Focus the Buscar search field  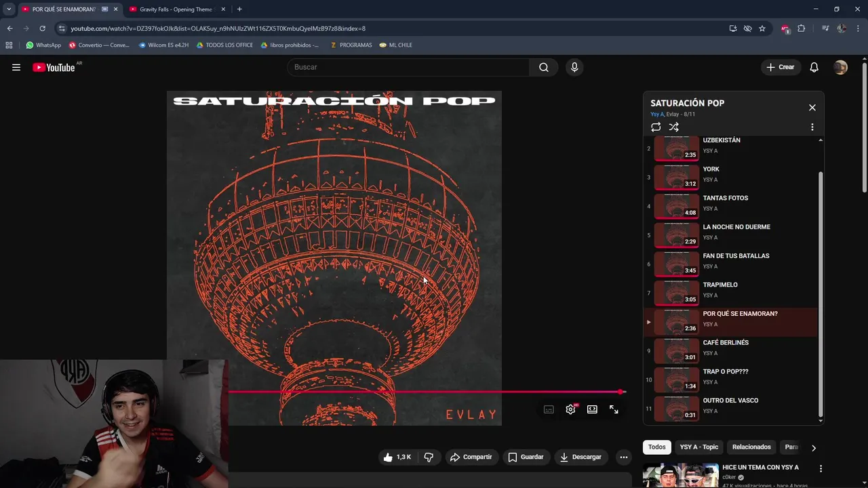pos(409,67)
